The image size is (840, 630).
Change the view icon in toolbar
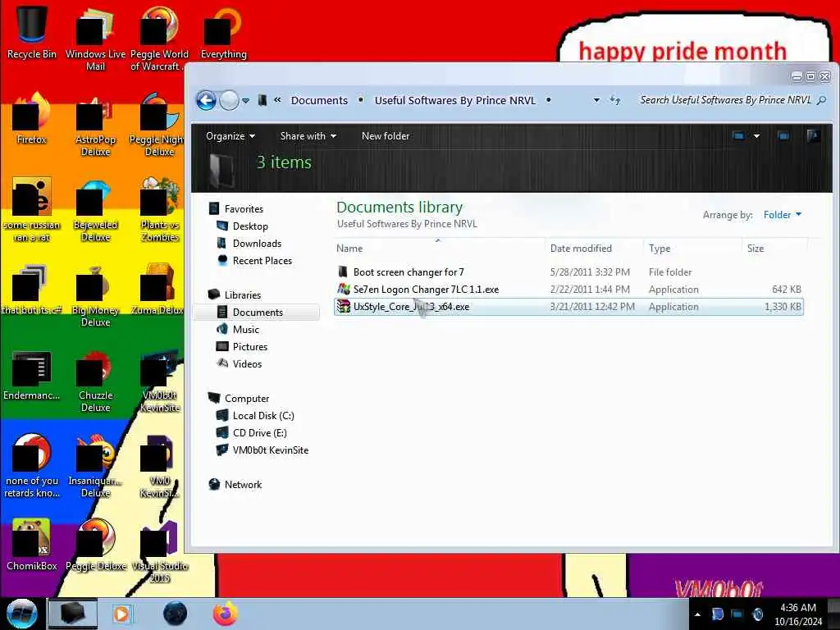[739, 136]
